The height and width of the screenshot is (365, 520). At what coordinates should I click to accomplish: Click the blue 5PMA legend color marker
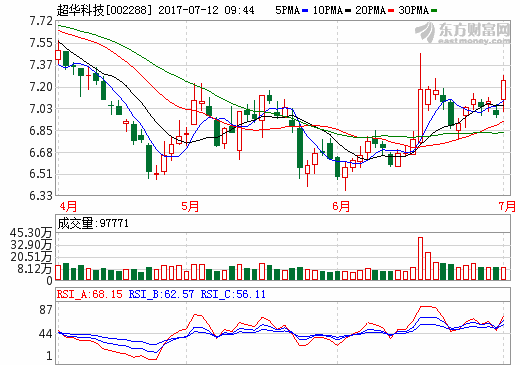click(305, 11)
